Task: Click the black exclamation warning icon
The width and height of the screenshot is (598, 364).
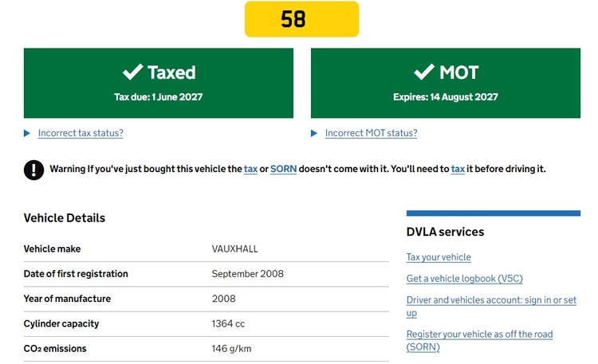Action: (34, 170)
